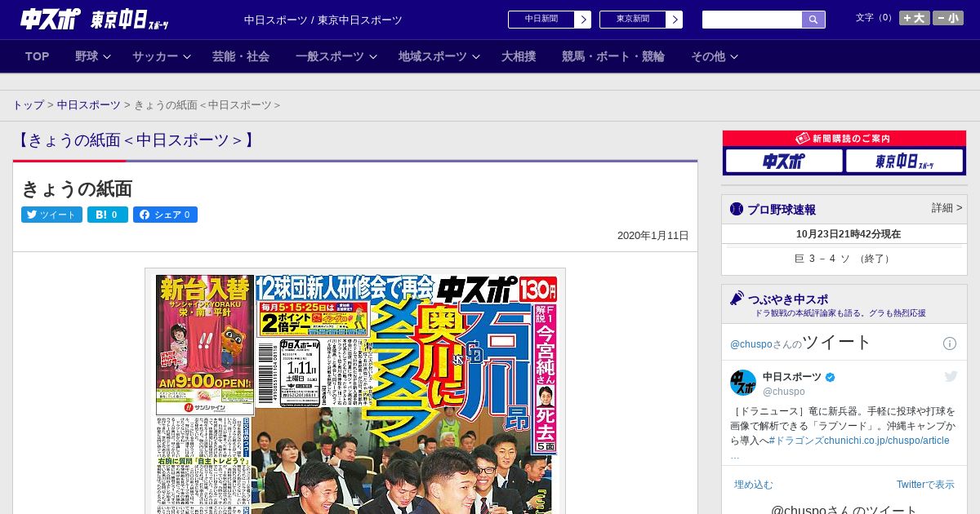Focus the header search input field
Viewport: 980px width, 514px height.
coord(752,20)
